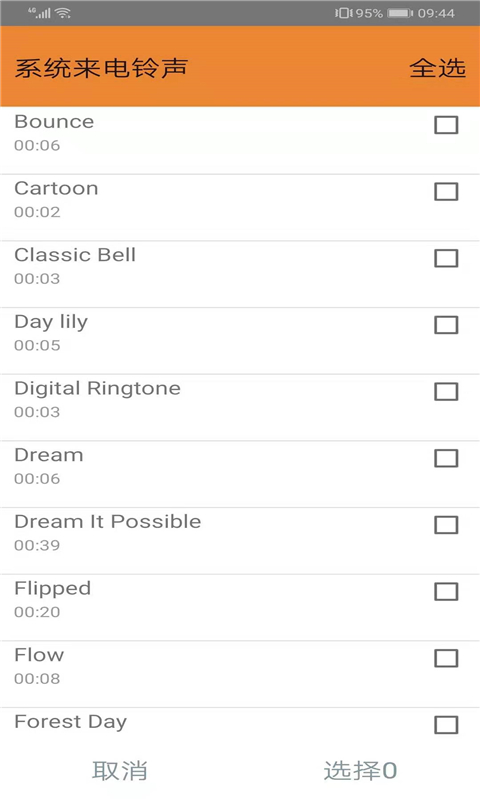Enable the Digital Ringtone checkbox
The image size is (480, 800).
click(446, 392)
